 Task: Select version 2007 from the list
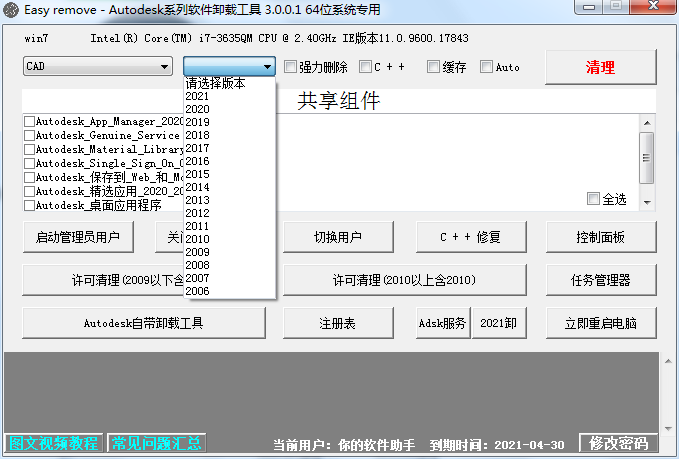[230, 278]
